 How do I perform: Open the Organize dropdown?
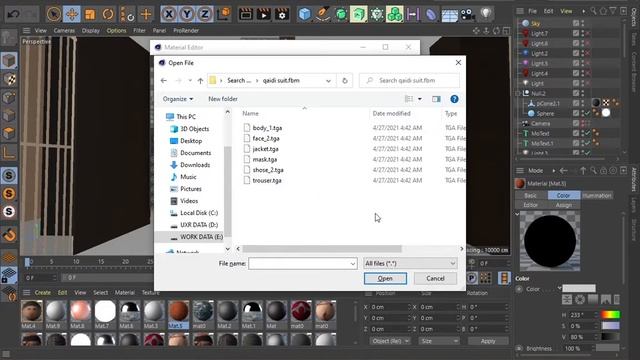(178, 99)
